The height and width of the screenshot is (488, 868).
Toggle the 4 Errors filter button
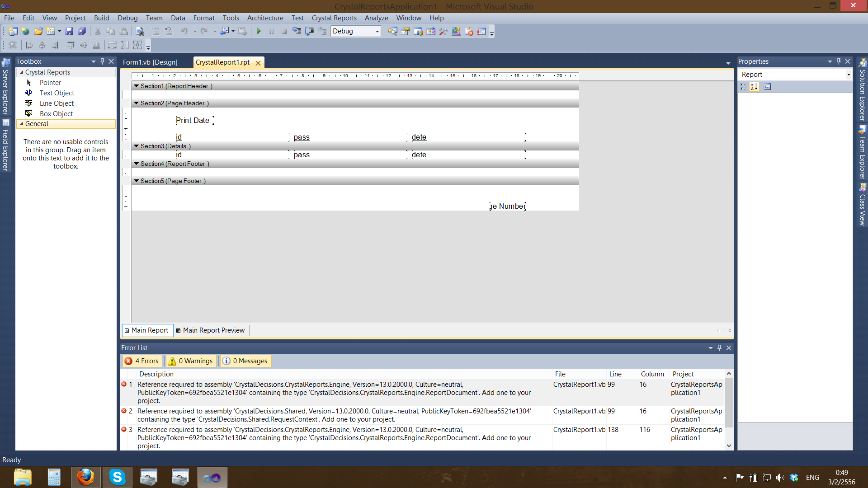point(142,361)
